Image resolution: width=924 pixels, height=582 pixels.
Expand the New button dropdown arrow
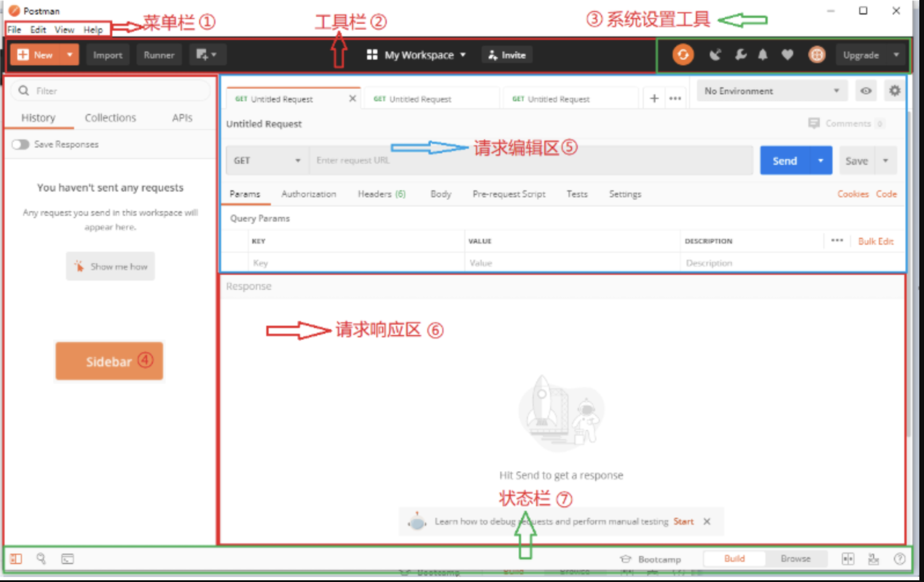click(x=69, y=55)
